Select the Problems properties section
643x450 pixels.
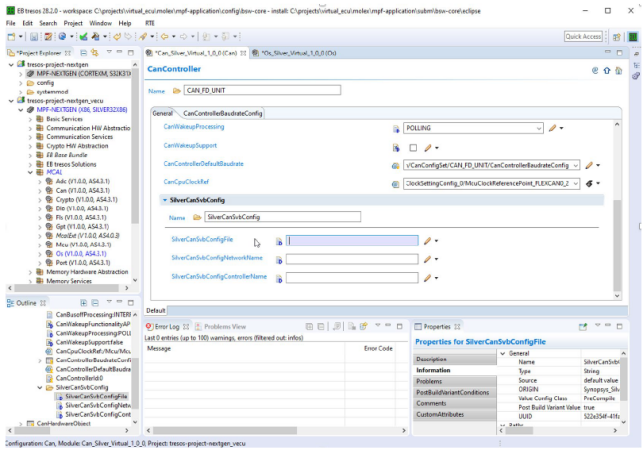[454, 381]
